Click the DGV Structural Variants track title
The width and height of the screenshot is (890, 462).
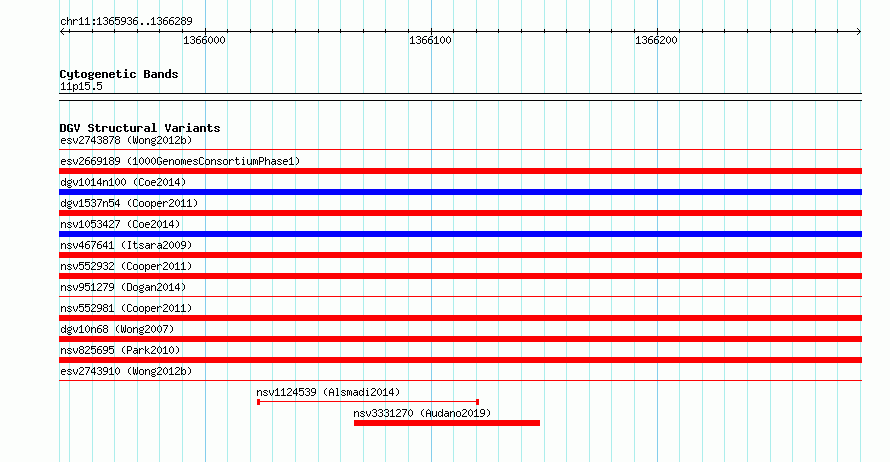coord(140,128)
